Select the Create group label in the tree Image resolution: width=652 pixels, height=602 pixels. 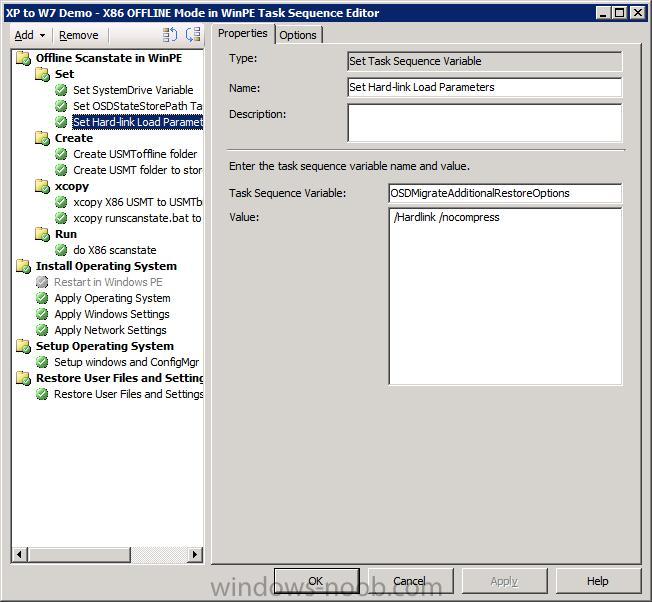point(74,138)
